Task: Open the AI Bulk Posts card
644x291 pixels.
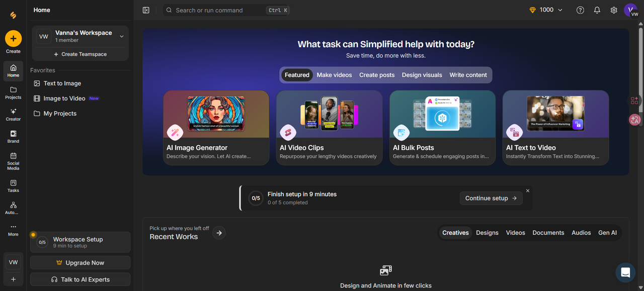Action: [x=442, y=128]
